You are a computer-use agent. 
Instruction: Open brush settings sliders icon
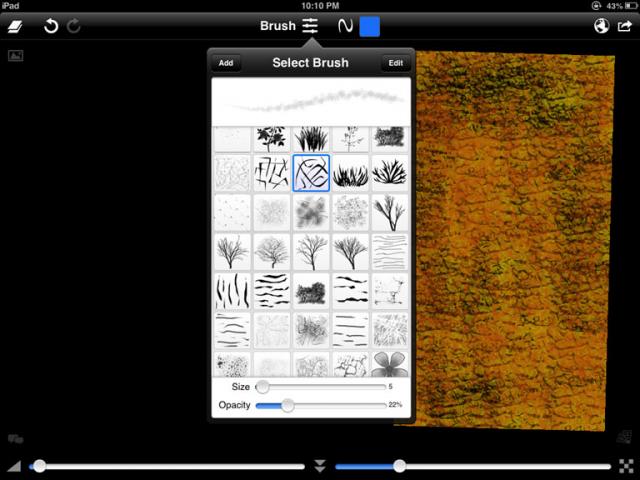click(312, 26)
